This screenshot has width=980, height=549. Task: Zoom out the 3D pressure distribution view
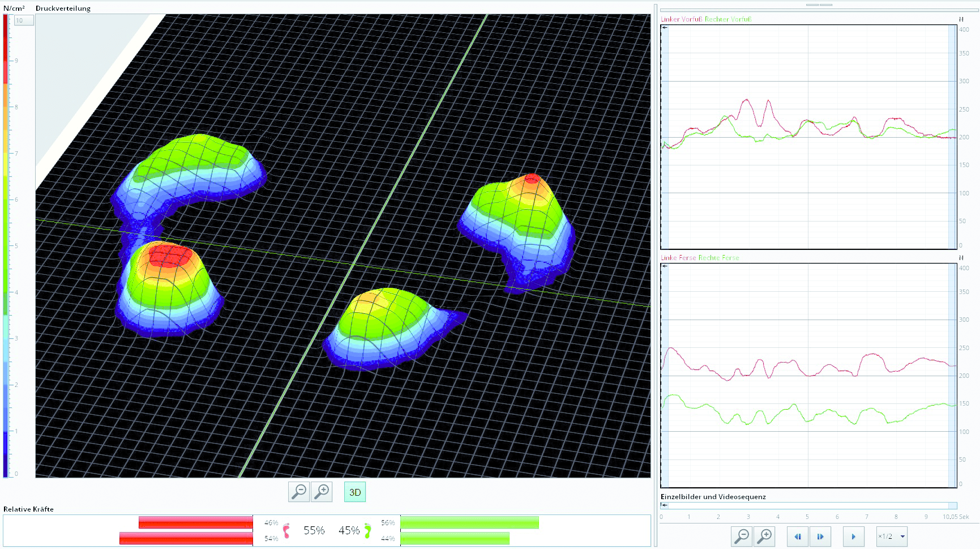[x=299, y=492]
